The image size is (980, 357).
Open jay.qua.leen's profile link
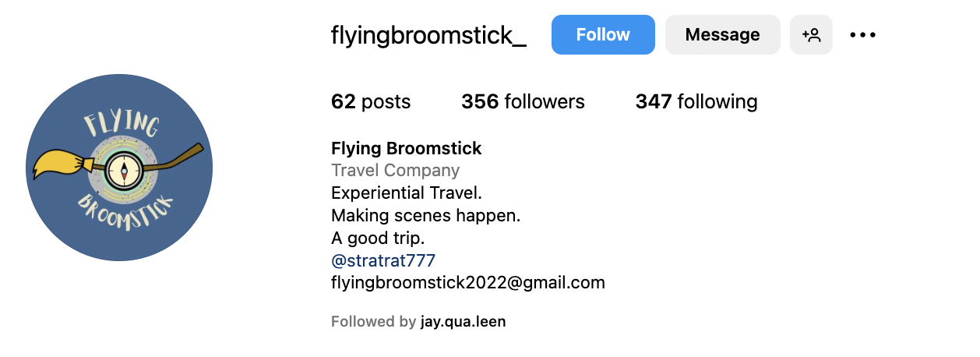(463, 321)
